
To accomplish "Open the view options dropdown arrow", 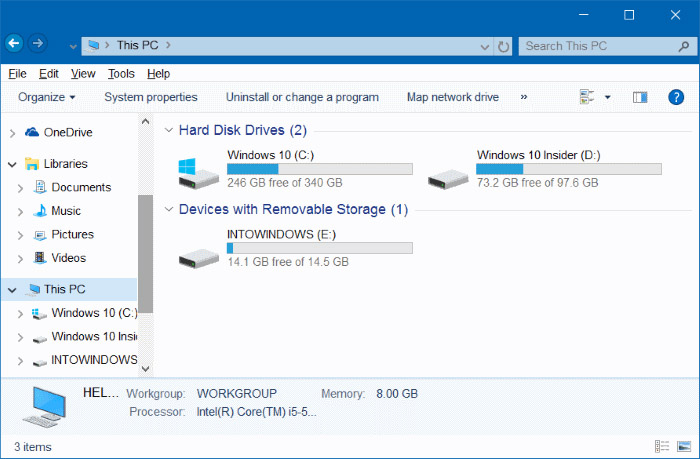I will (608, 97).
